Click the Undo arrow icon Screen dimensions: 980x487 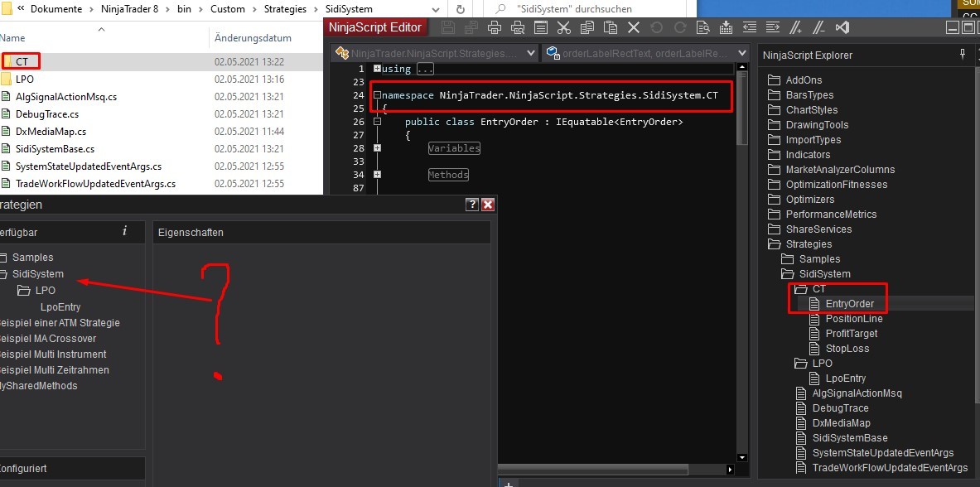pos(656,27)
